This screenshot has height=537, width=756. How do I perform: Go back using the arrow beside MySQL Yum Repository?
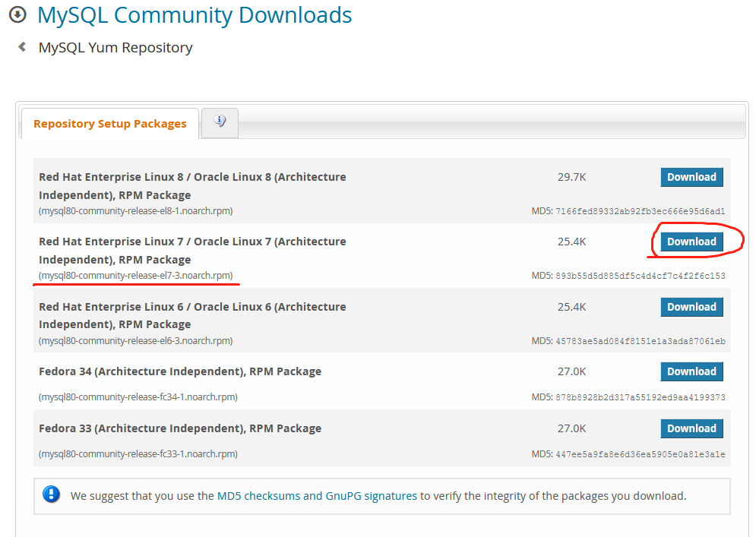click(22, 47)
